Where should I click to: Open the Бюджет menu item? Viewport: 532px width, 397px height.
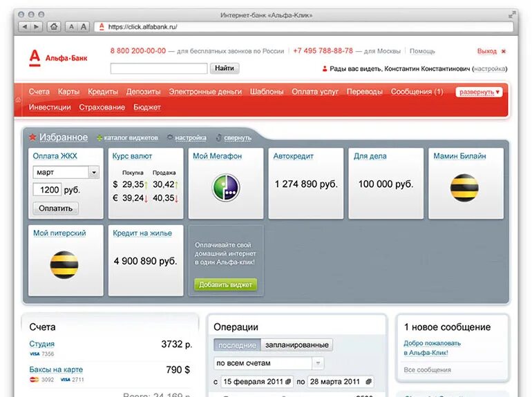(147, 107)
